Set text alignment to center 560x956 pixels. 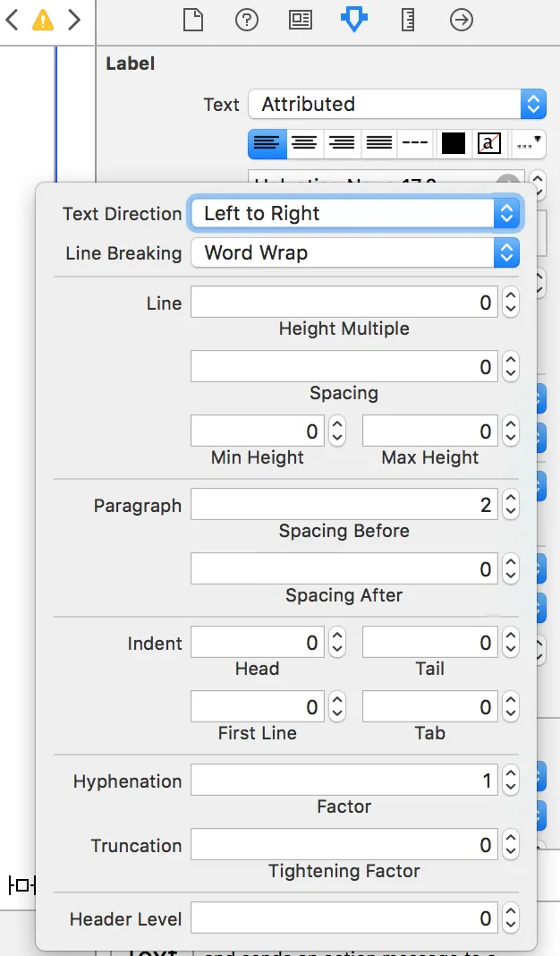point(304,143)
